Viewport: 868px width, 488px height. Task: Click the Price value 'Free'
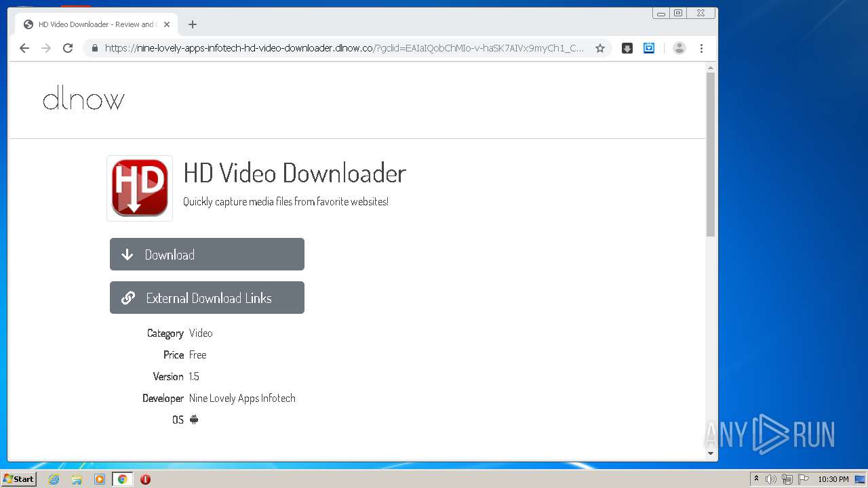click(x=197, y=354)
